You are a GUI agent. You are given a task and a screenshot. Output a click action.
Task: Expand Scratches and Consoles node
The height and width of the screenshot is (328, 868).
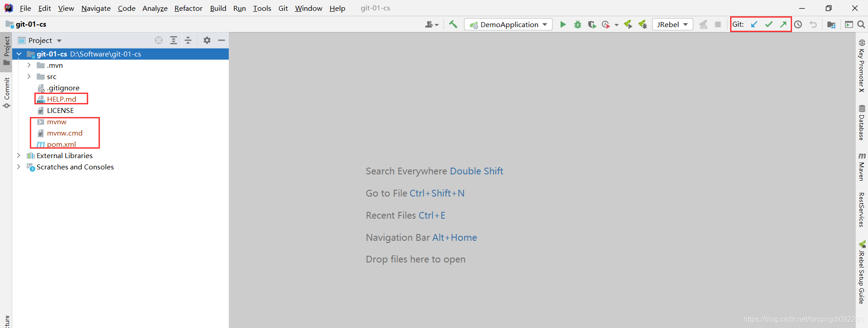point(19,167)
